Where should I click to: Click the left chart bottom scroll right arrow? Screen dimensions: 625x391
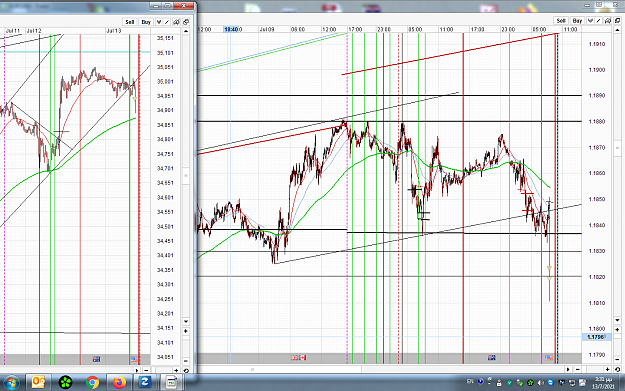click(x=137, y=370)
